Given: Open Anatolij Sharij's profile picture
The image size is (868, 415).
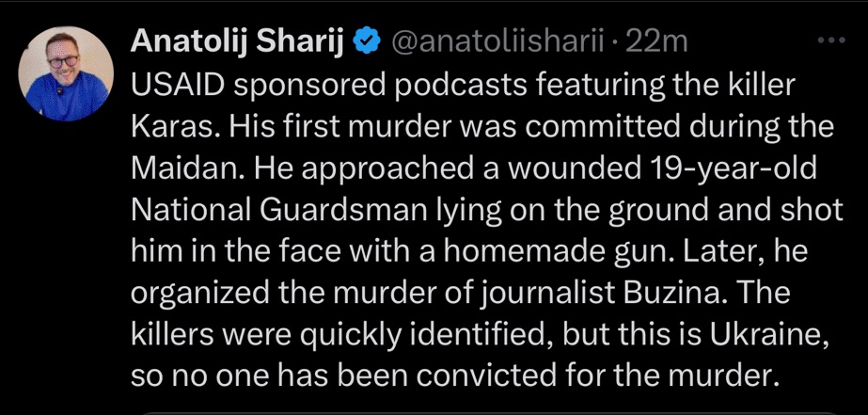Looking at the screenshot, I should pyautogui.click(x=61, y=68).
